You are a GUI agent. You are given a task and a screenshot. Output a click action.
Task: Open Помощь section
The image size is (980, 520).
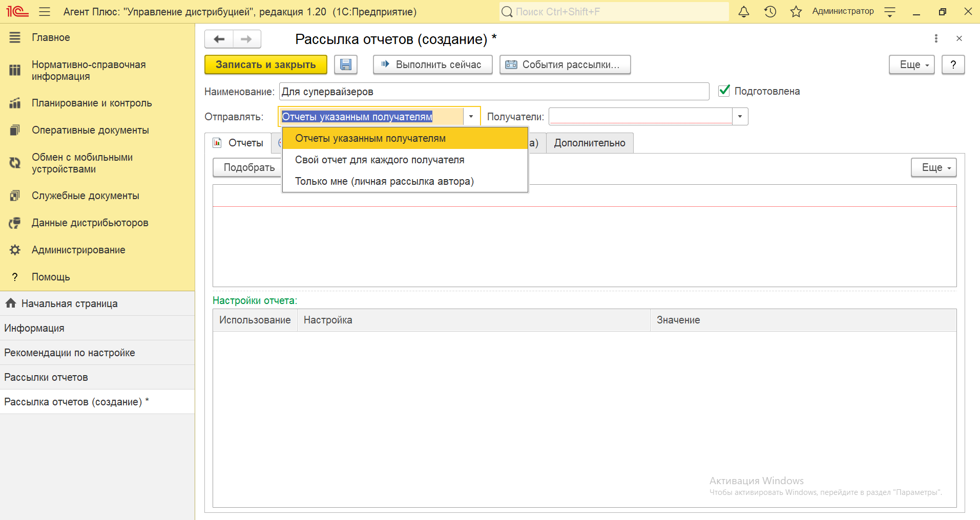(97, 277)
